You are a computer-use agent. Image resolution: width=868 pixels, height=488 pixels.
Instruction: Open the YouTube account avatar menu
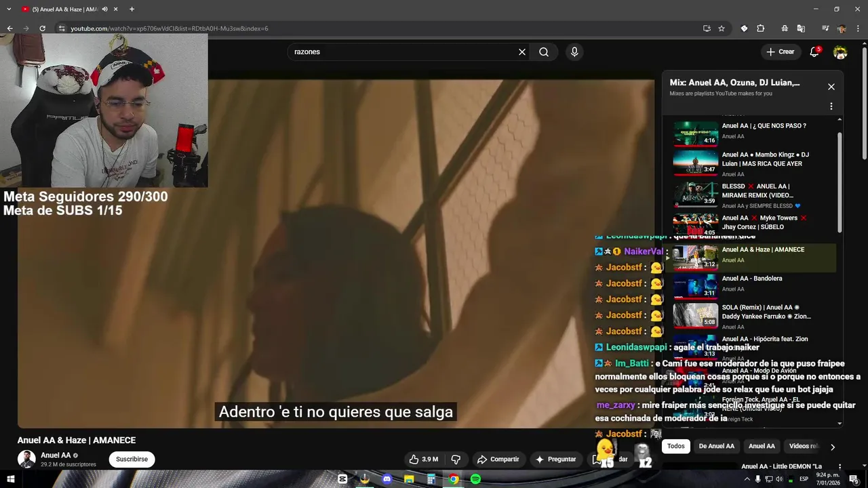(x=840, y=52)
